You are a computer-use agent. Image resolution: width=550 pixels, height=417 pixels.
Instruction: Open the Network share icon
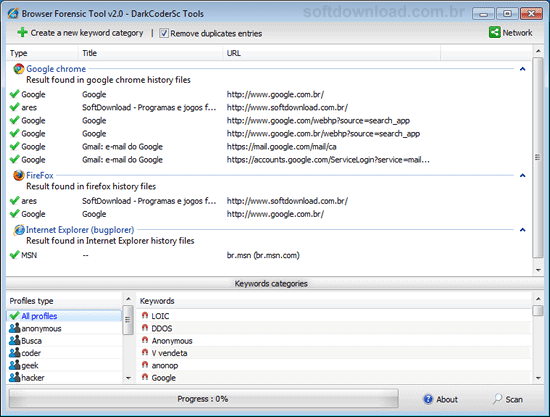coord(495,33)
